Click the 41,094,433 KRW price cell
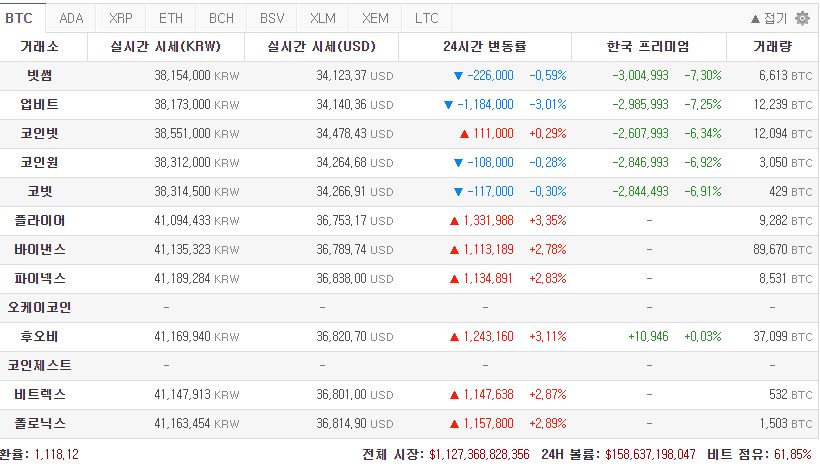Screen dimensions: 820x475 point(197,221)
